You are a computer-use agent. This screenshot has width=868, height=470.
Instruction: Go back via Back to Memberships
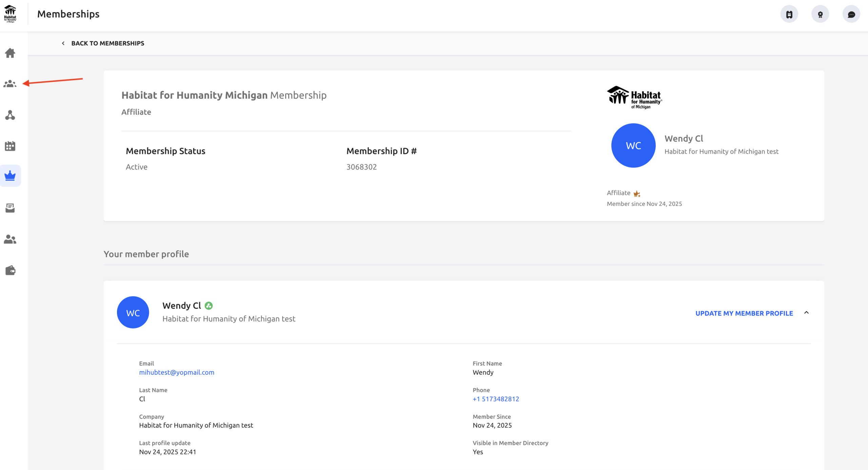tap(107, 43)
